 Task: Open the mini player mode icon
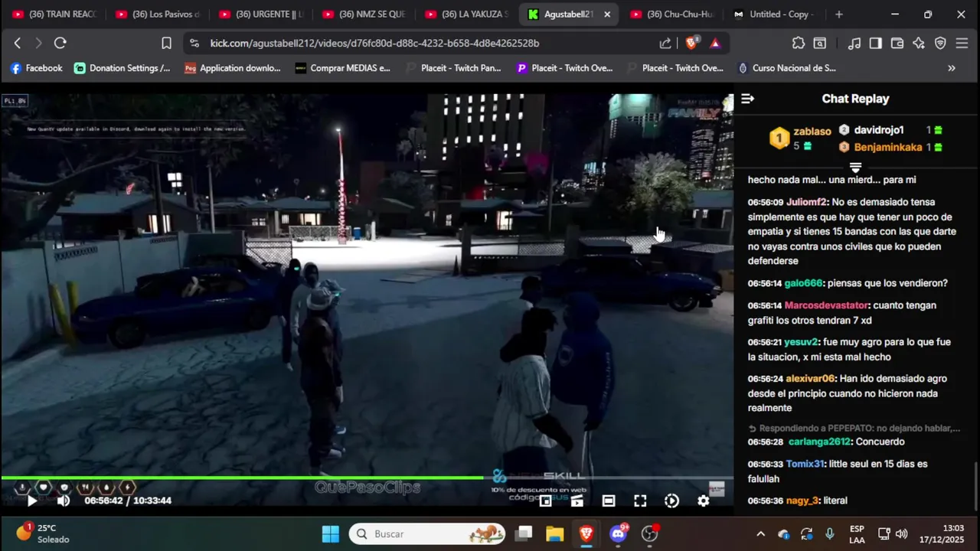tap(545, 500)
